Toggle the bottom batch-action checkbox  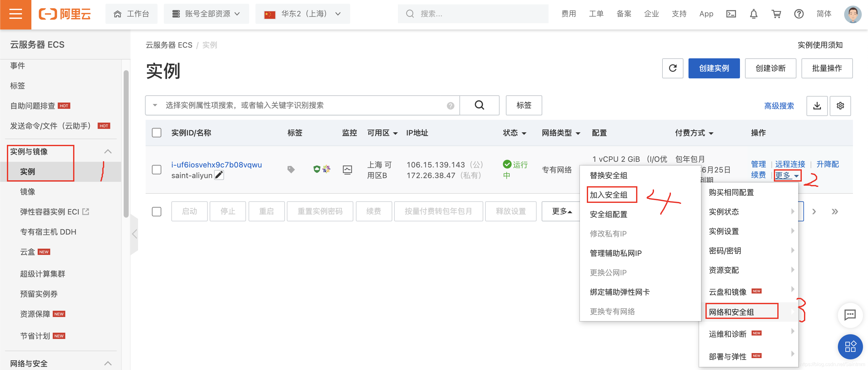156,211
